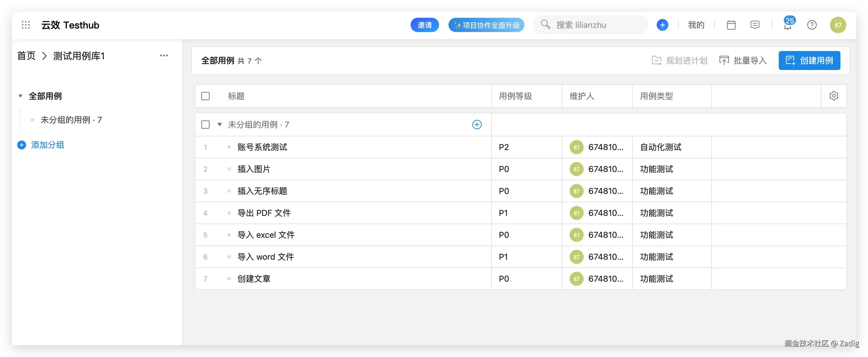Open the user avatar 67 in header

point(838,25)
